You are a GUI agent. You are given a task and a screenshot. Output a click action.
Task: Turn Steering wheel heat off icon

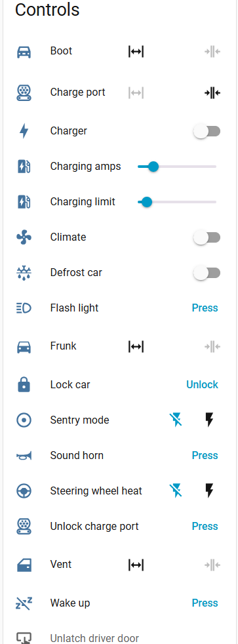[x=176, y=491]
